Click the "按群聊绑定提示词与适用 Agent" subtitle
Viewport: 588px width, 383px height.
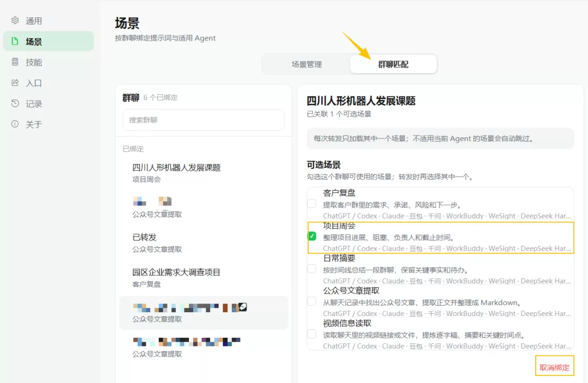coord(165,38)
